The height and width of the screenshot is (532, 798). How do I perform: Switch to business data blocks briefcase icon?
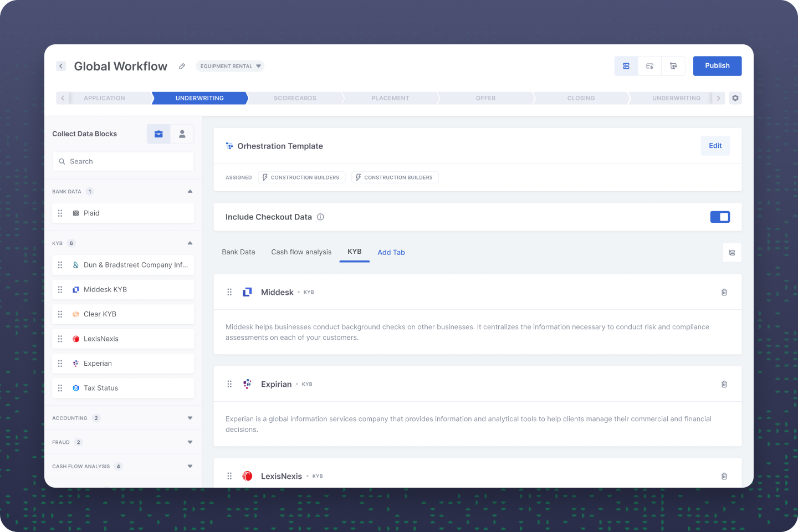pos(158,134)
